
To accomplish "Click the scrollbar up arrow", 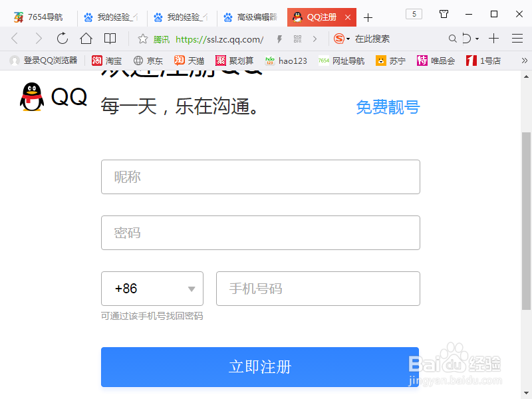I will (x=526, y=76).
